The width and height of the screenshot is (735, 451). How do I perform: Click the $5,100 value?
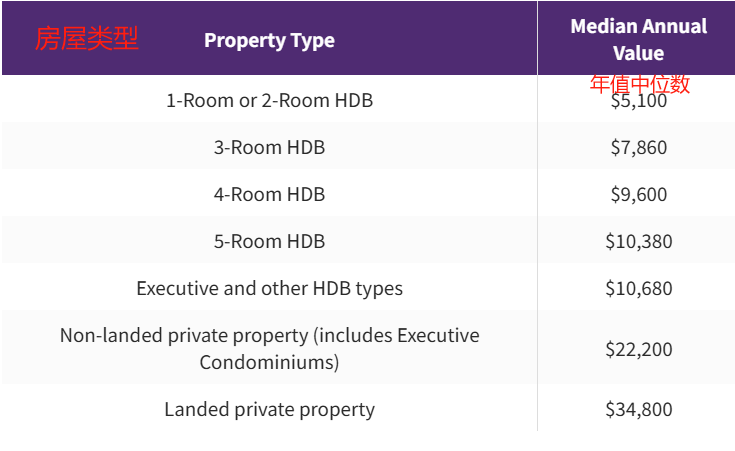638,101
